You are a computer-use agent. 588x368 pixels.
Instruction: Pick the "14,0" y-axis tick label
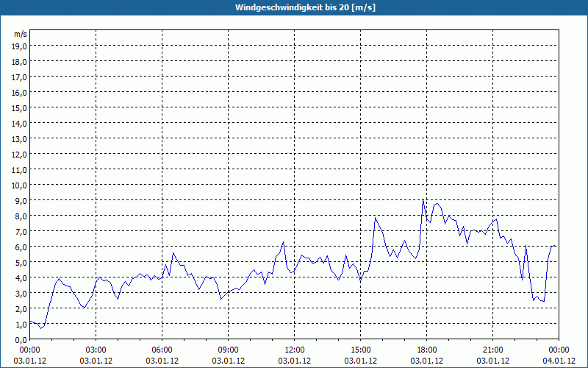tap(20, 124)
